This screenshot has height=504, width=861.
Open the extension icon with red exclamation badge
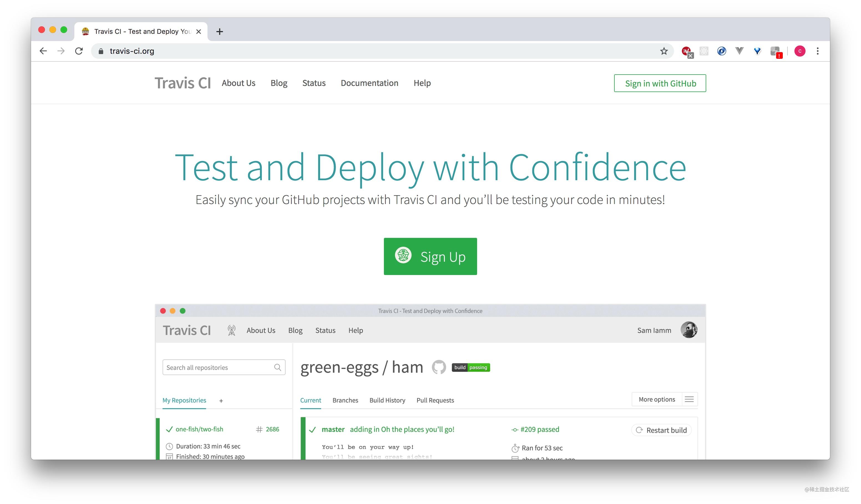[776, 52]
